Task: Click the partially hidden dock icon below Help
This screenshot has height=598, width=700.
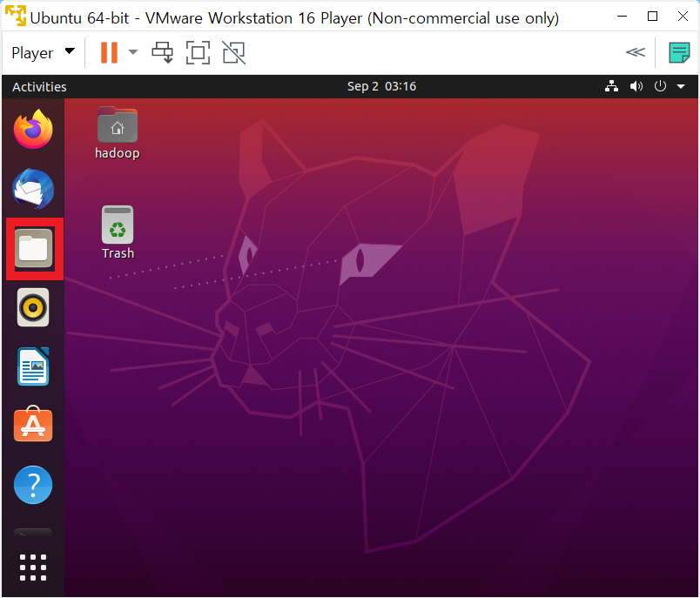Action: pos(33,533)
